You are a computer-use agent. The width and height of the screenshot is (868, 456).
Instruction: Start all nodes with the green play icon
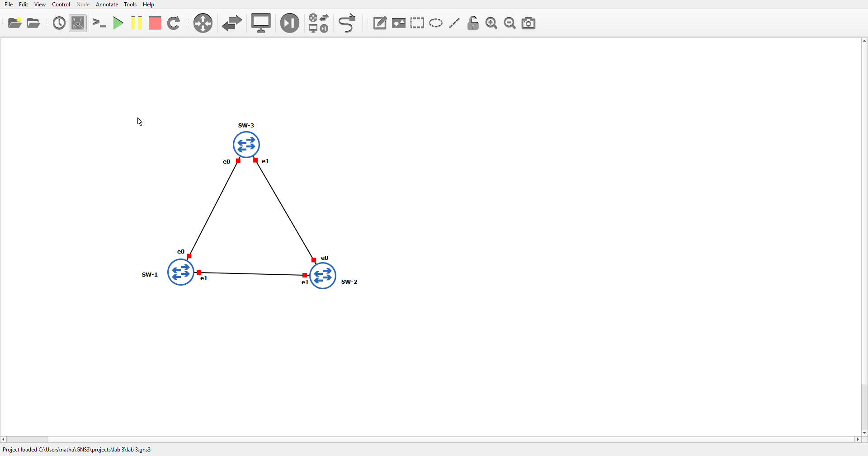[x=118, y=23]
